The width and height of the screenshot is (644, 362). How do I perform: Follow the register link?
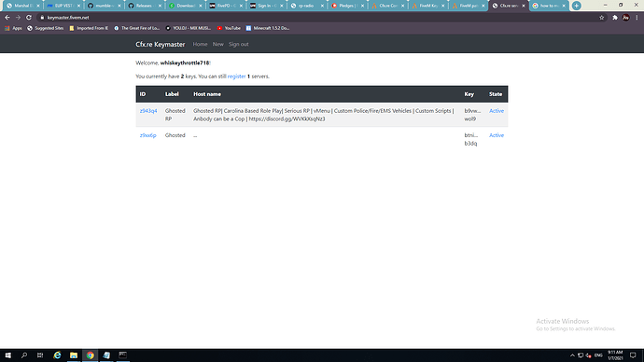[236, 77]
